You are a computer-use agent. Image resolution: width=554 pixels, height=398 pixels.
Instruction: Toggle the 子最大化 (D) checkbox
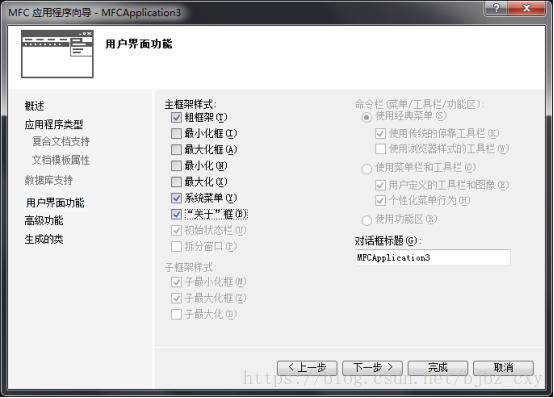[x=176, y=314]
